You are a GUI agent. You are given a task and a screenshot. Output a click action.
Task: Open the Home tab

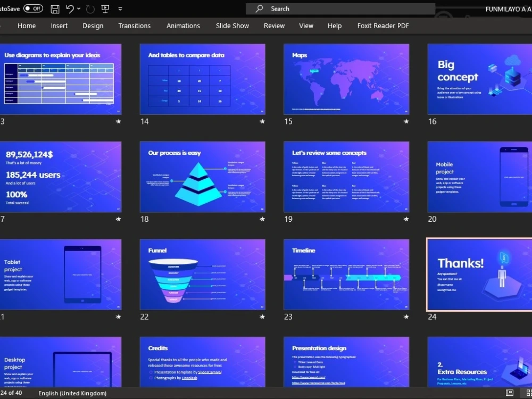tap(27, 26)
